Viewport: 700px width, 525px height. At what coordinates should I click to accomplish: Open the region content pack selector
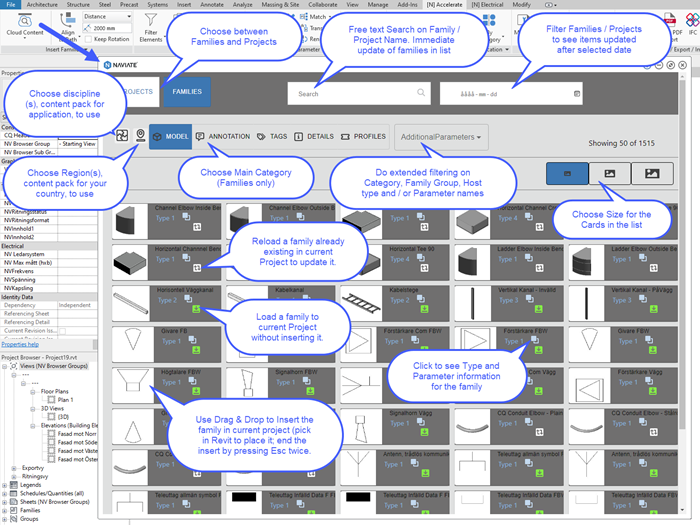[x=140, y=135]
